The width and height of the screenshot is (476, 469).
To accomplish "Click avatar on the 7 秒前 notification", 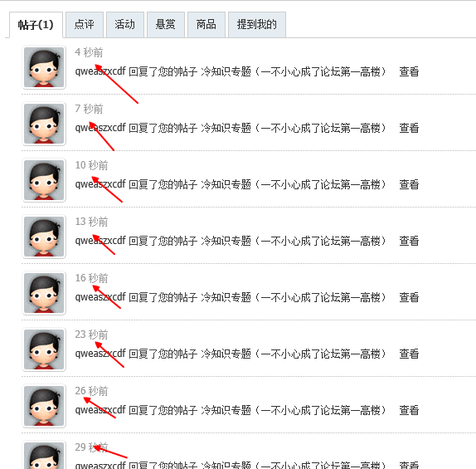I will click(44, 124).
